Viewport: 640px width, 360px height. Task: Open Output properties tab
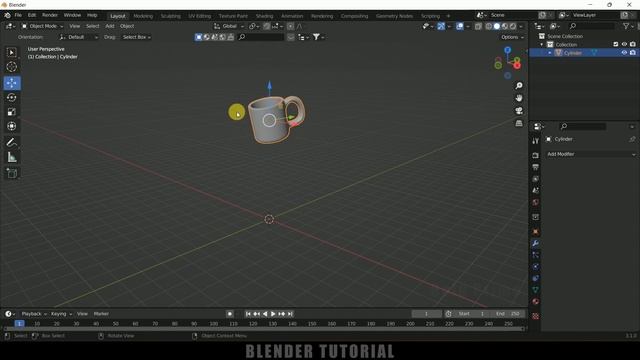[x=536, y=167]
